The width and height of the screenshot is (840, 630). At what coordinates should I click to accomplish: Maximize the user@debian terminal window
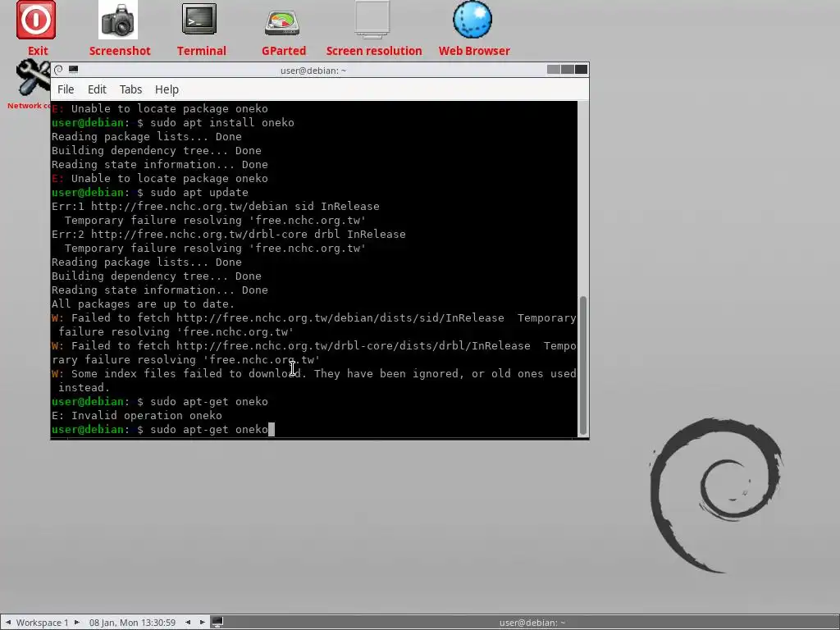[x=568, y=69]
